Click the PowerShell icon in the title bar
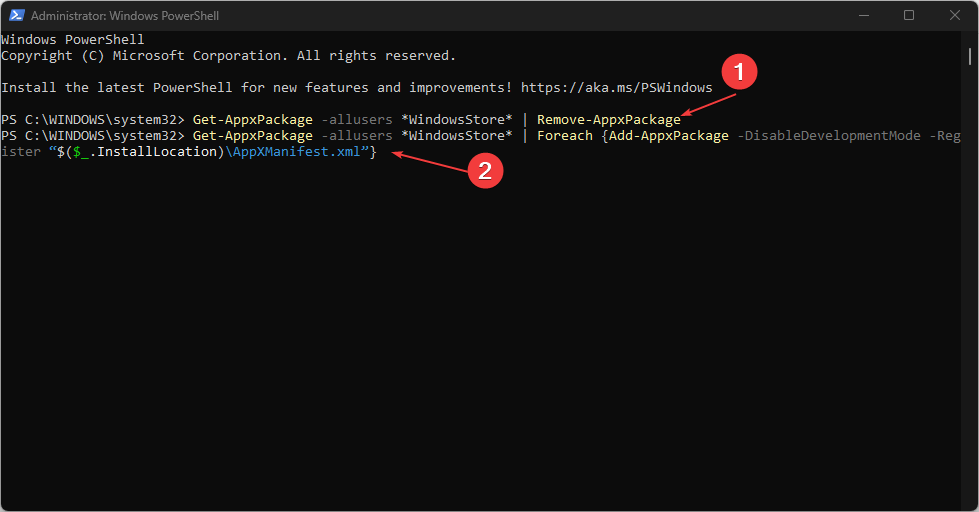979x512 pixels. point(16,16)
